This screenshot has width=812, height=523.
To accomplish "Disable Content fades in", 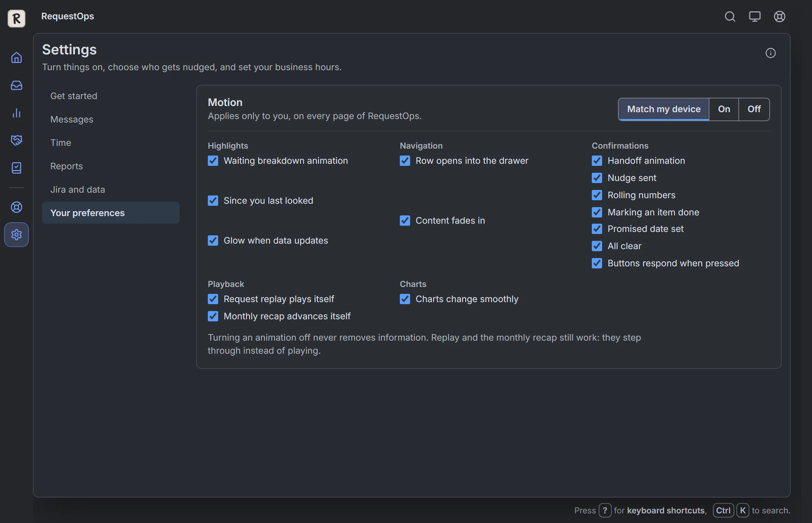I will [x=405, y=221].
